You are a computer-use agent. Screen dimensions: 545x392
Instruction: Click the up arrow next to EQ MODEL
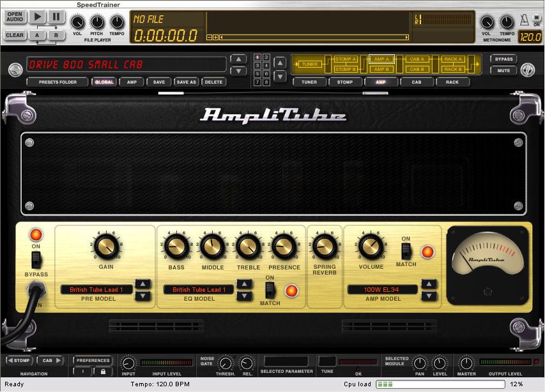coord(244,284)
